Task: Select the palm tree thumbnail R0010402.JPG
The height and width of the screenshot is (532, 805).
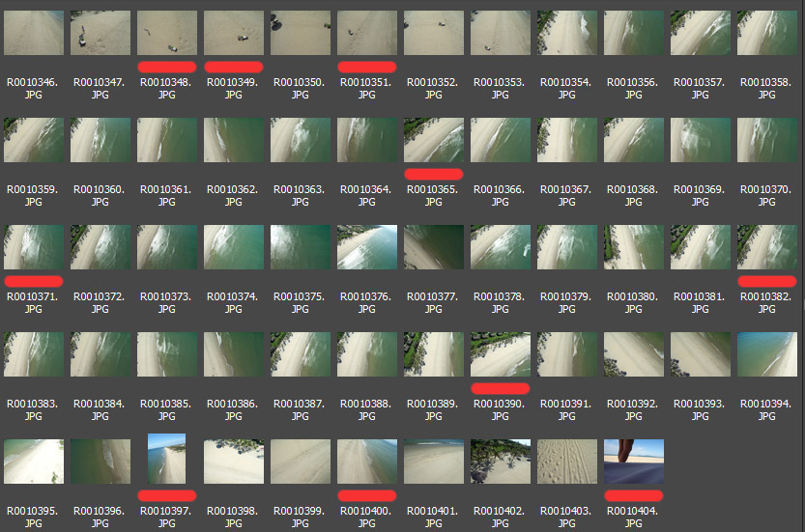Action: (501, 462)
